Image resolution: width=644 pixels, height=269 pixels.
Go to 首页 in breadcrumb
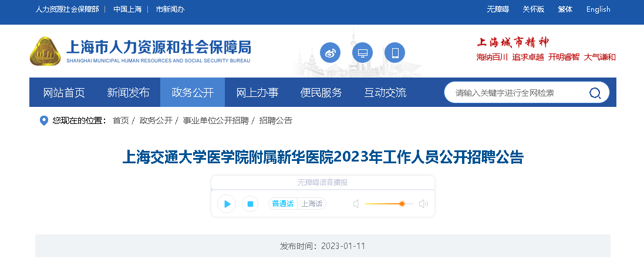(121, 121)
